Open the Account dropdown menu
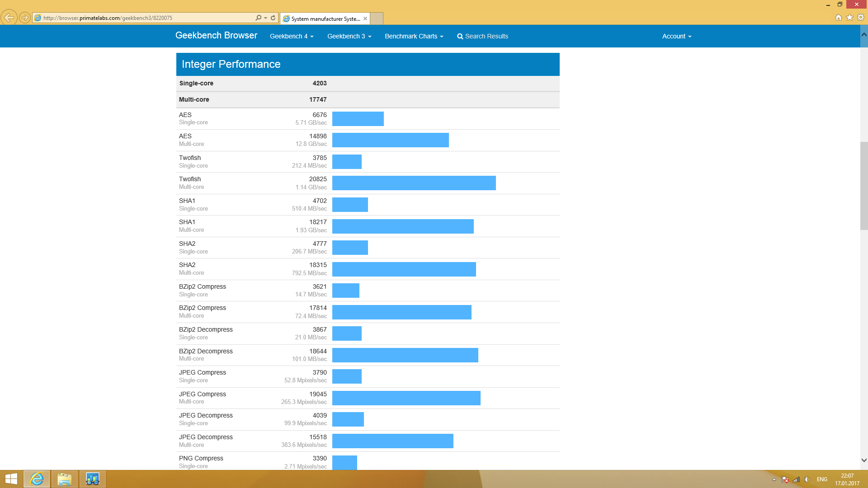 [676, 36]
